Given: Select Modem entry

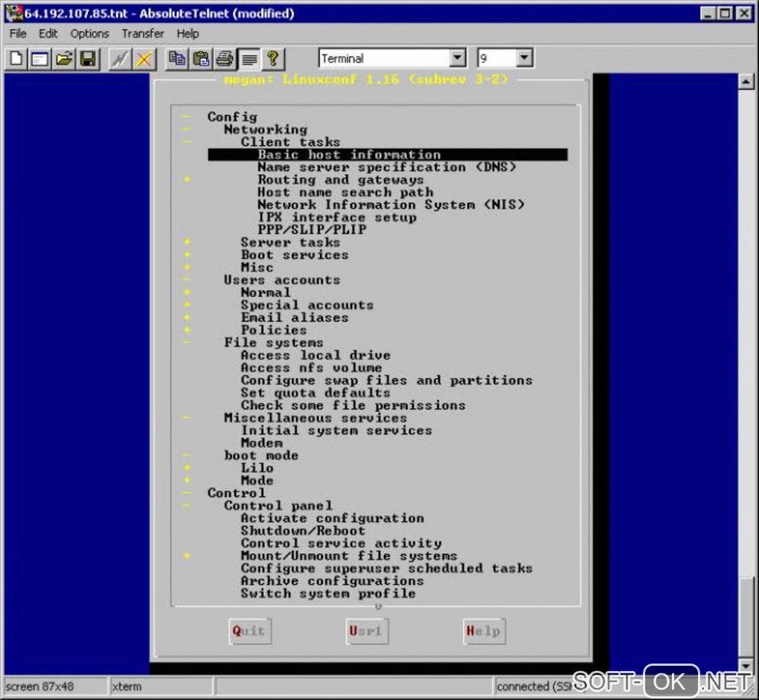Looking at the screenshot, I should 261,443.
